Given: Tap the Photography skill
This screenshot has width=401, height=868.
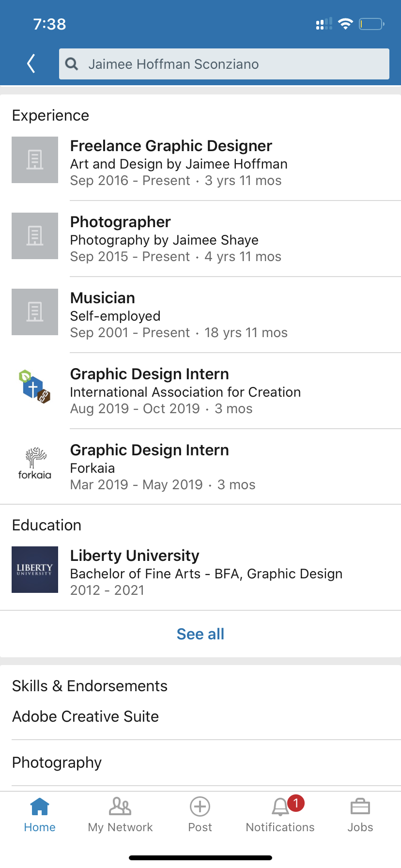Looking at the screenshot, I should point(57,762).
